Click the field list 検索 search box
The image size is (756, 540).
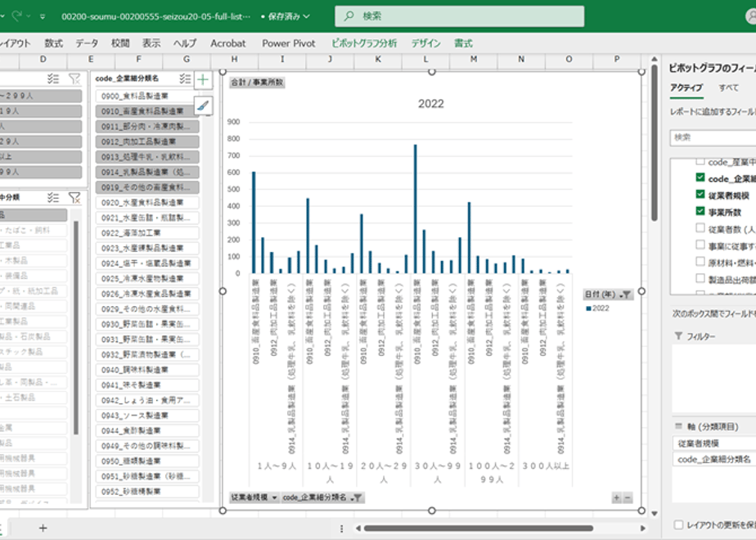point(712,137)
